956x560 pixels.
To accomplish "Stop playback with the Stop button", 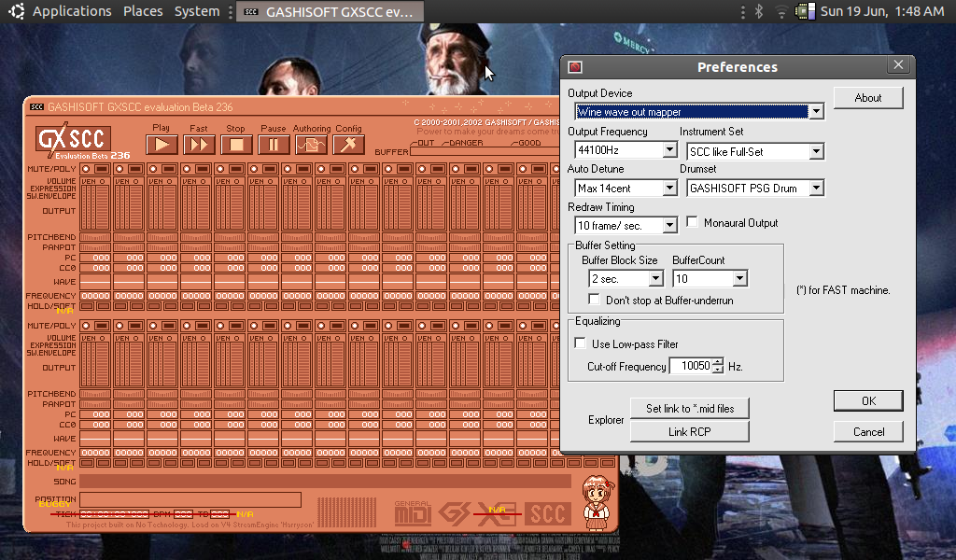I will click(x=236, y=144).
